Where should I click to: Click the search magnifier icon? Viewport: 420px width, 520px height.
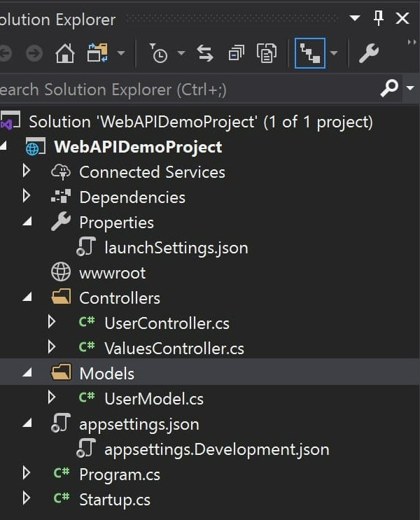(x=388, y=89)
